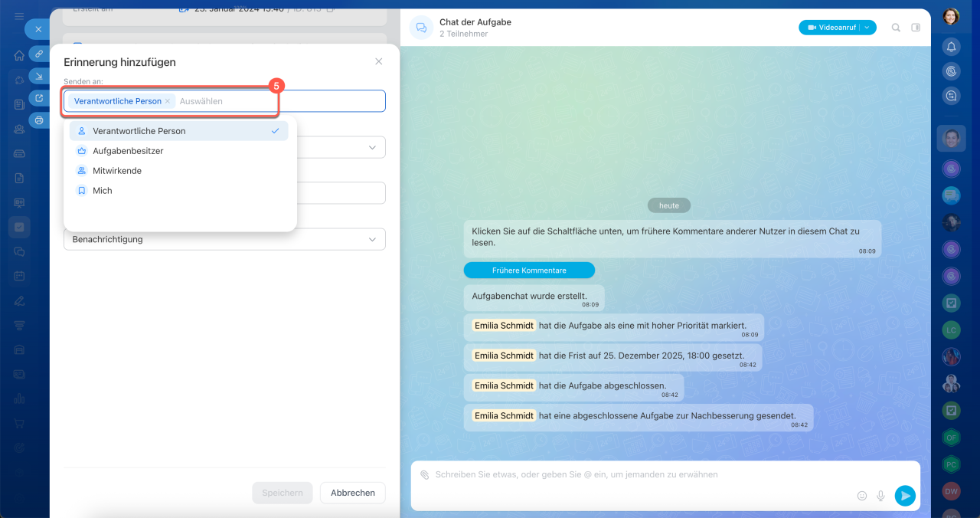
Task: Click the Speichern button
Action: (283, 493)
